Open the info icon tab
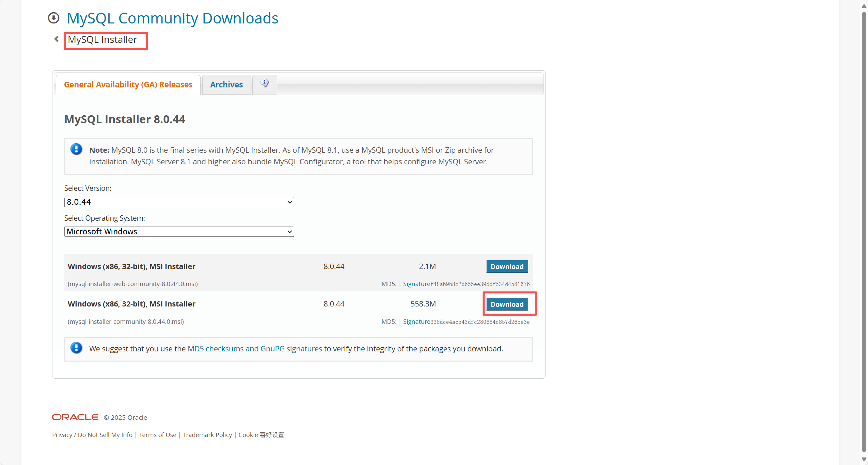 [x=265, y=84]
